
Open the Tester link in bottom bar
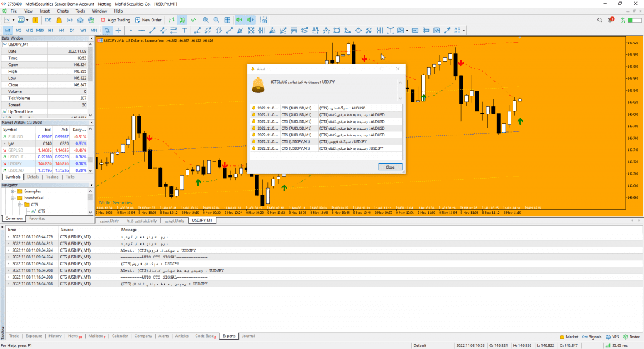coord(631,336)
